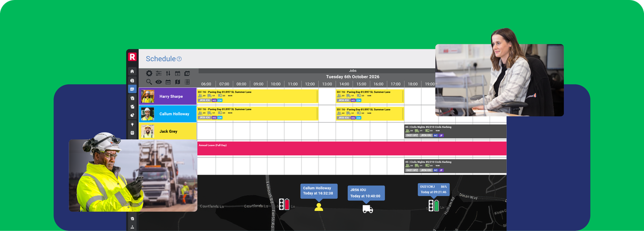Click the copy documents icon near sidebar bottom
This screenshot has height=231, width=644.
tap(132, 218)
